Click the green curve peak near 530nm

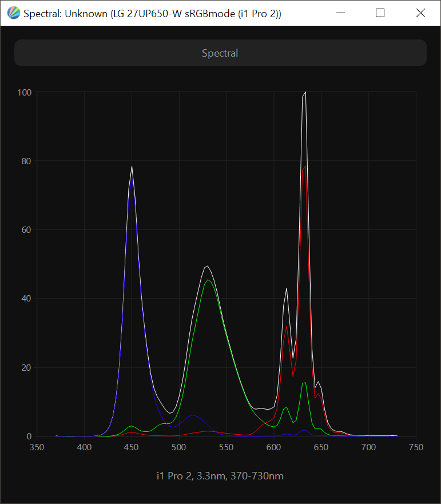(208, 280)
